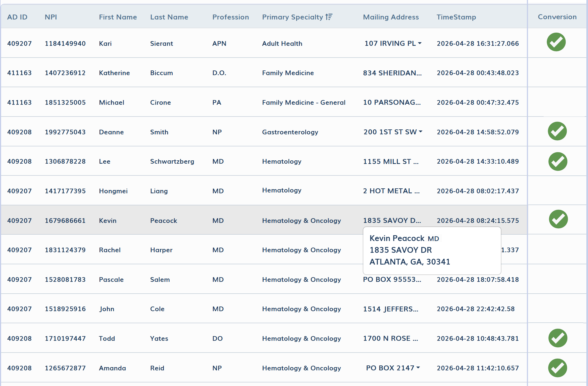Click conversion checkmark for Amanda Reid

point(558,368)
